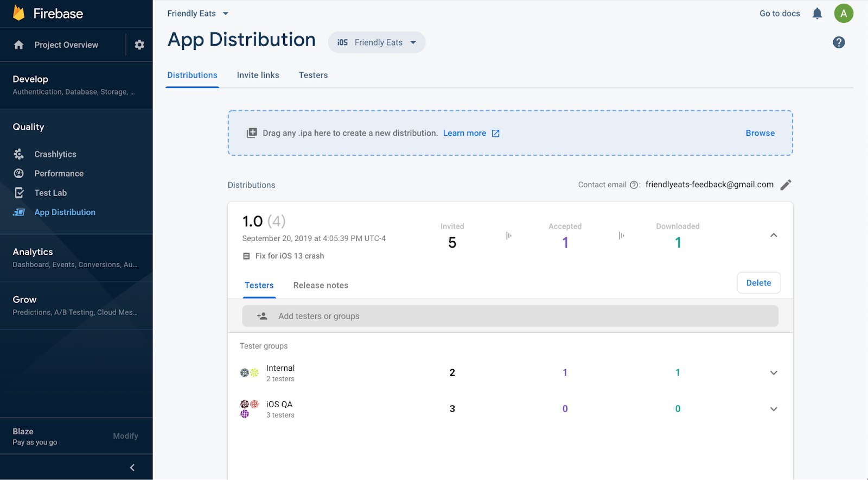Screen dimensions: 868x480
Task: Click the Test Lab sidebar icon
Action: (19, 193)
